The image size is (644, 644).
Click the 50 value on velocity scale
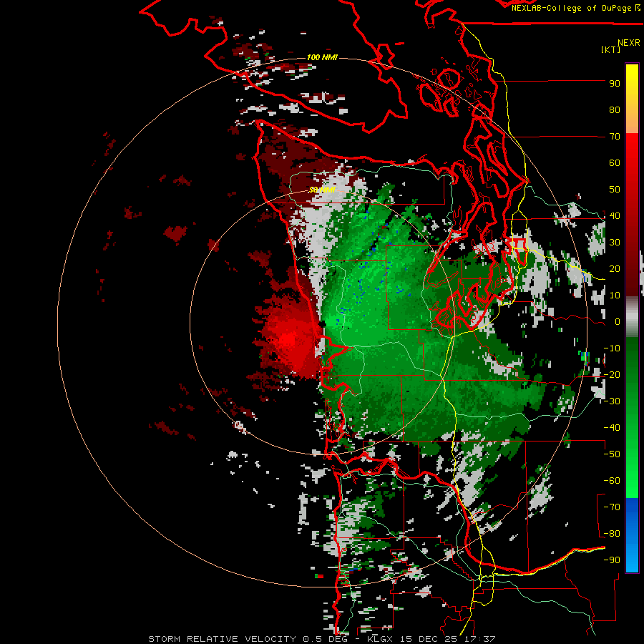[x=615, y=190]
